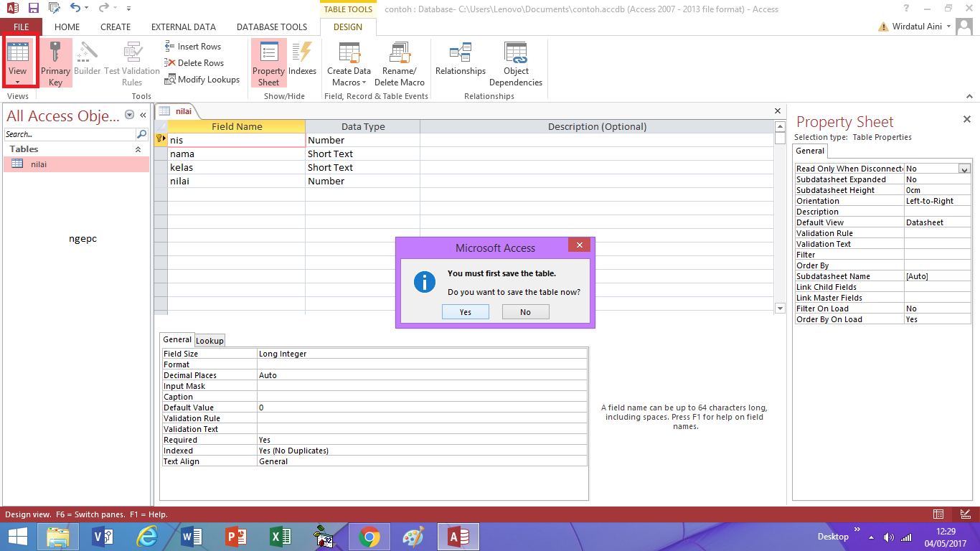This screenshot has width=980, height=551.
Task: Open the Read Only When Disconnected dropdown
Action: click(965, 168)
